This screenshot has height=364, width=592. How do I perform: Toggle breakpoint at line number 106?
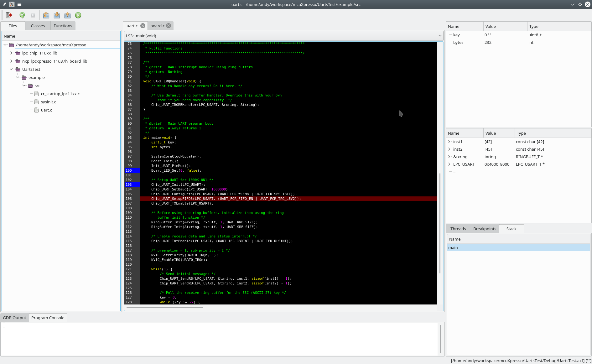click(x=129, y=199)
